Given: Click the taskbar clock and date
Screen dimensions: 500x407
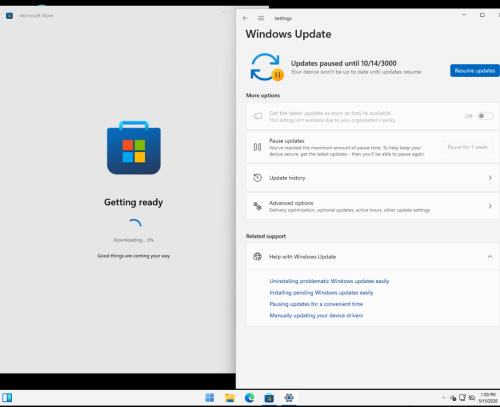Looking at the screenshot, I should pos(487,398).
